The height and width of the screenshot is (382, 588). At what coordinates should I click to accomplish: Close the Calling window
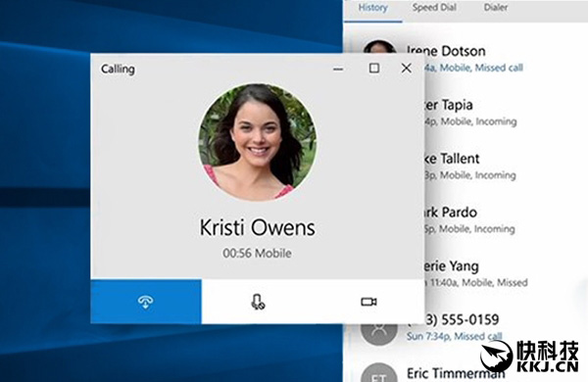pyautogui.click(x=406, y=69)
